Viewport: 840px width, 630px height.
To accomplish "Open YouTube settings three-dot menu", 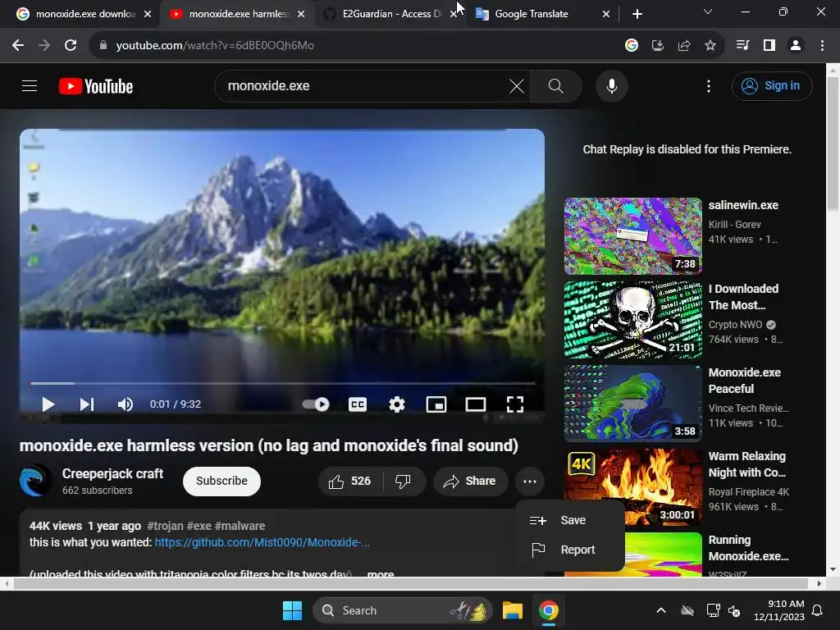I will coord(709,85).
